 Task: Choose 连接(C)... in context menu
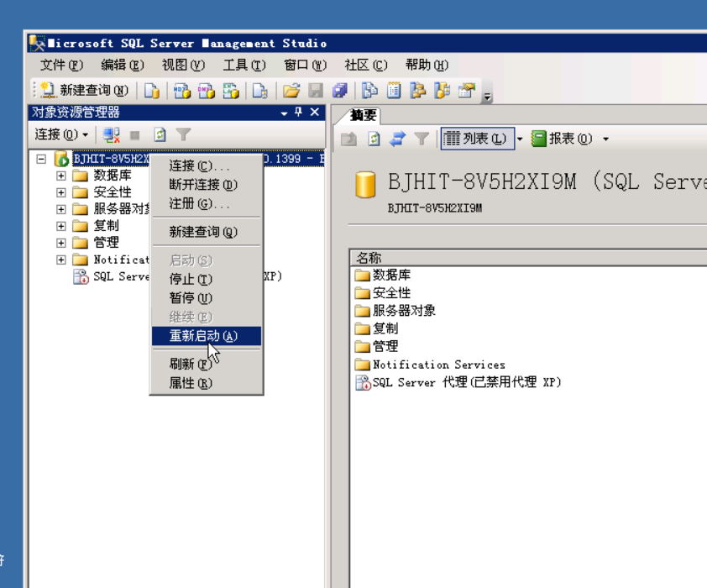coord(207,166)
